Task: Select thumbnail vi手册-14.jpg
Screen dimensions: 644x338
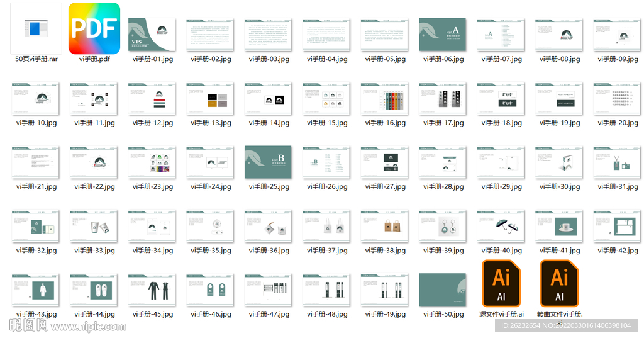Action: click(269, 99)
